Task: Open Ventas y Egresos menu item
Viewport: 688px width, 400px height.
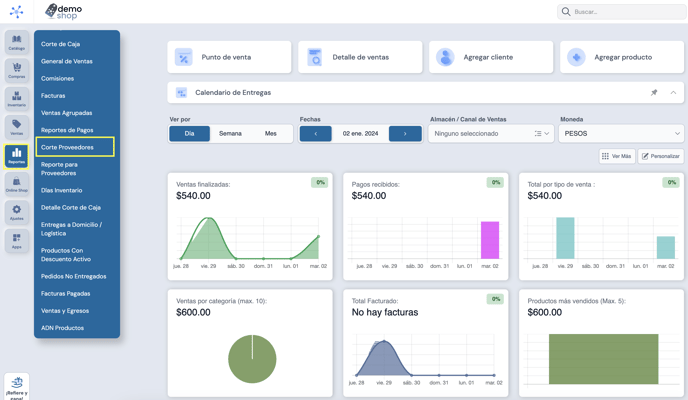Action: (65, 311)
